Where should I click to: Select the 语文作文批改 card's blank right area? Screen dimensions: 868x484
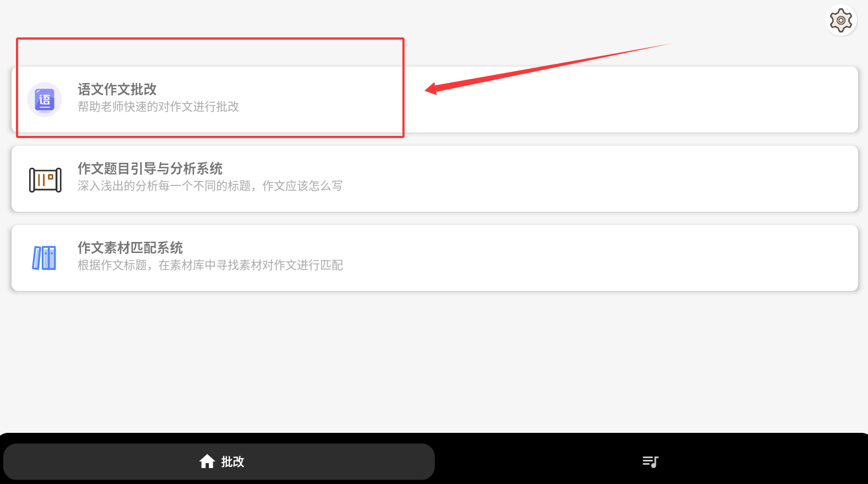[632, 110]
